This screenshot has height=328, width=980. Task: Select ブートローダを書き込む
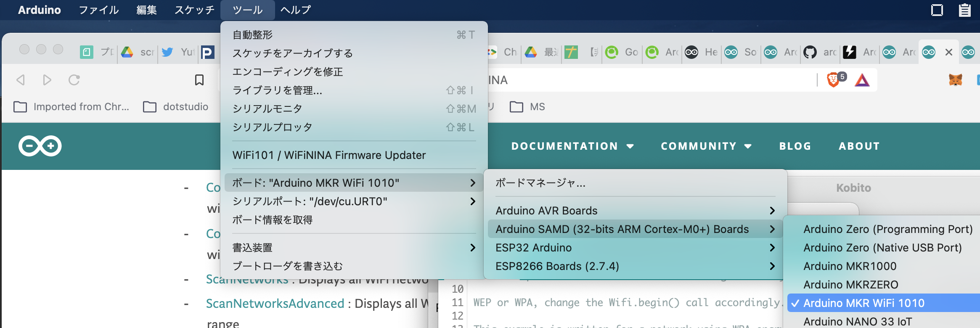point(354,266)
